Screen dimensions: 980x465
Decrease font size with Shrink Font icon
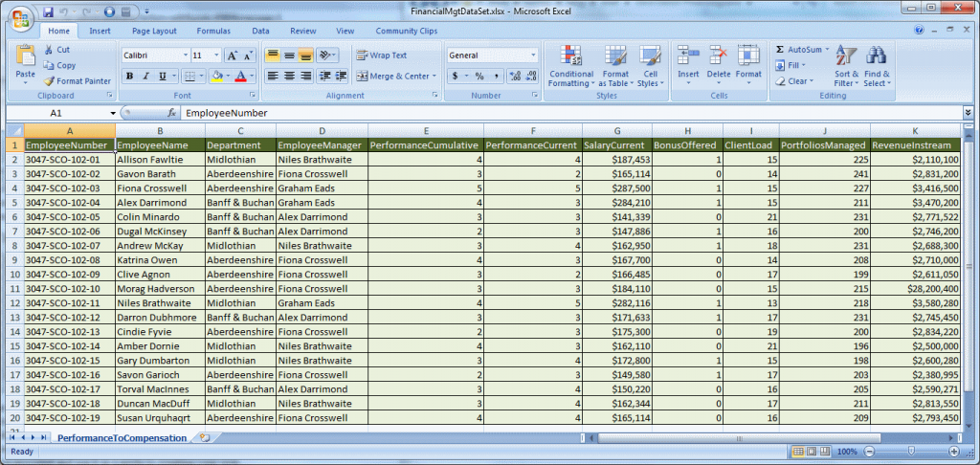tap(248, 55)
